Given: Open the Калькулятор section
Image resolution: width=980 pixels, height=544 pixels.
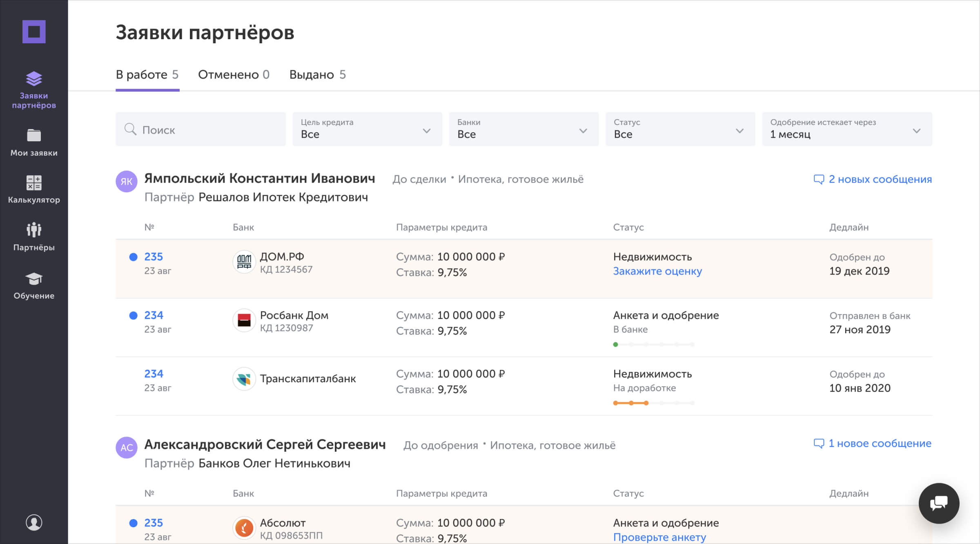Looking at the screenshot, I should click(34, 190).
